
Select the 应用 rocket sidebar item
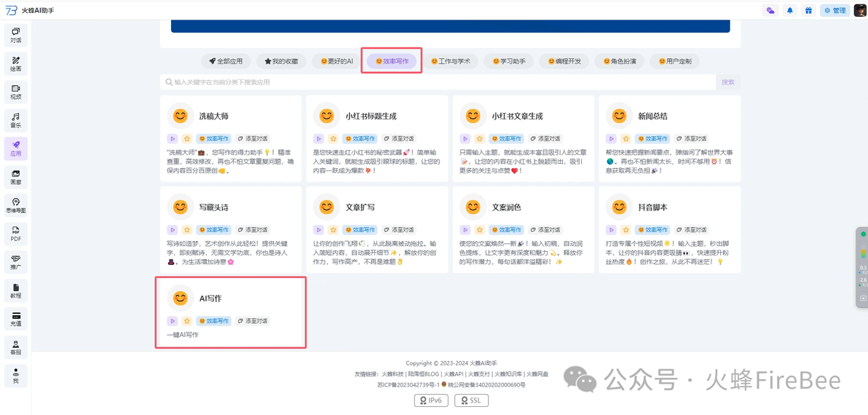pyautogui.click(x=15, y=149)
